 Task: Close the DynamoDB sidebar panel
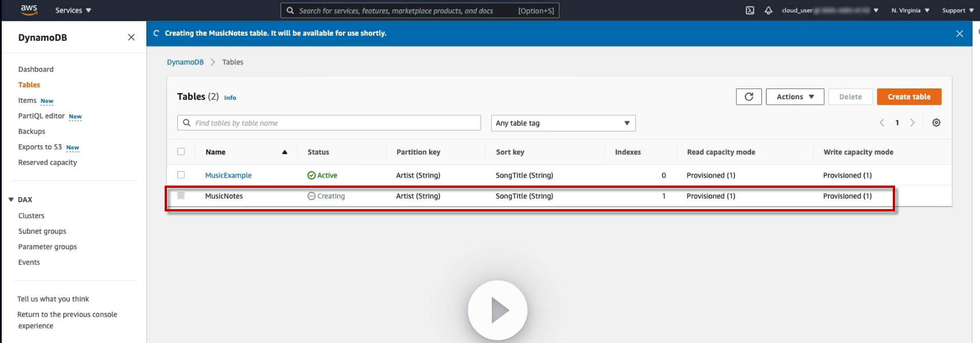[131, 37]
